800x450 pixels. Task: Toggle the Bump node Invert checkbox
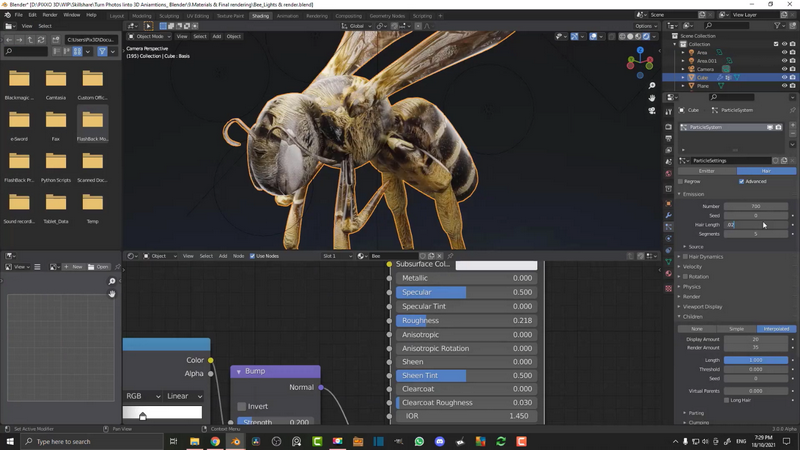(241, 407)
